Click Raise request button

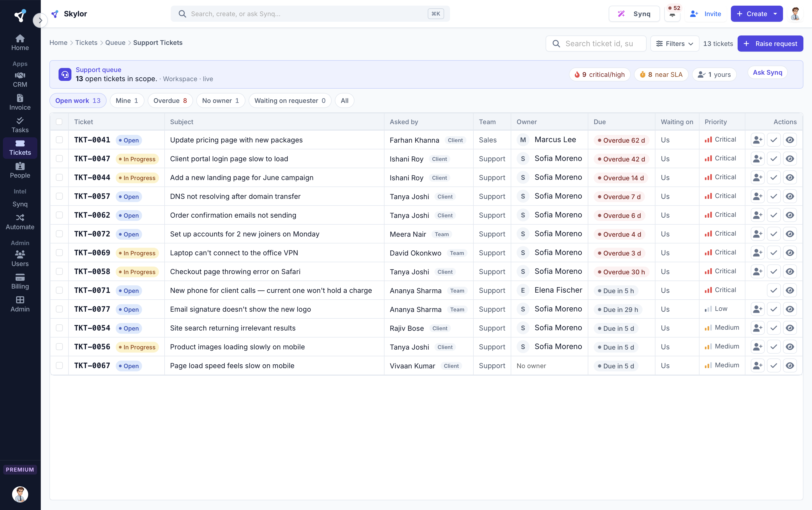pos(770,44)
